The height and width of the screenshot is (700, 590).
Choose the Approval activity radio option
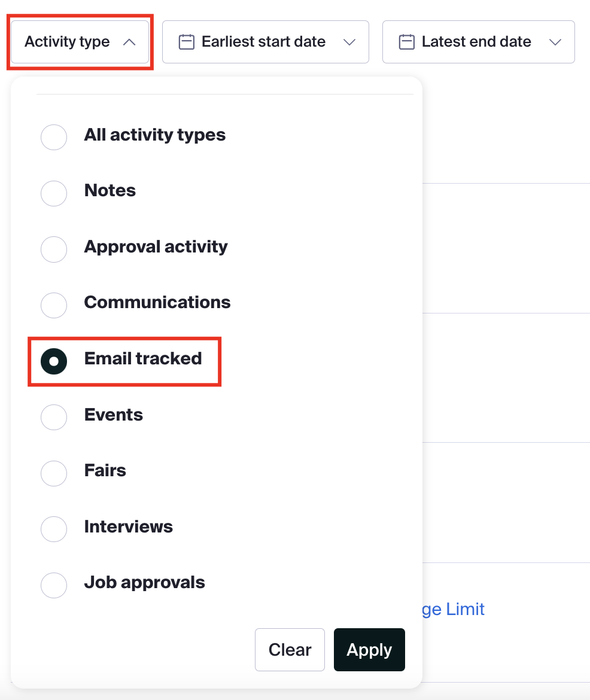54,249
